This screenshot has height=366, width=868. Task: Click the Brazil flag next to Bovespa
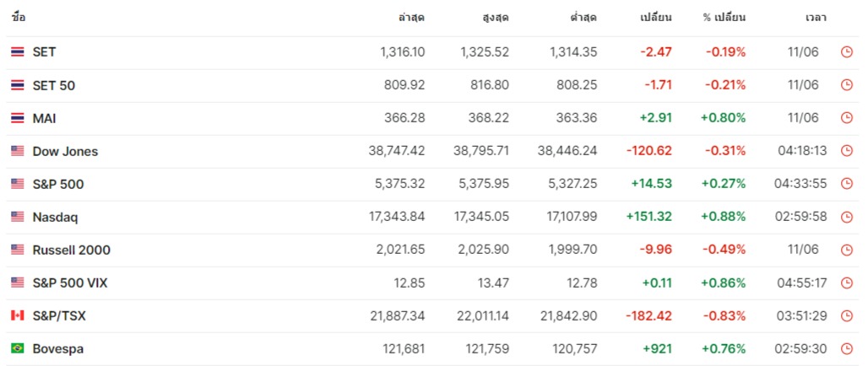17,349
